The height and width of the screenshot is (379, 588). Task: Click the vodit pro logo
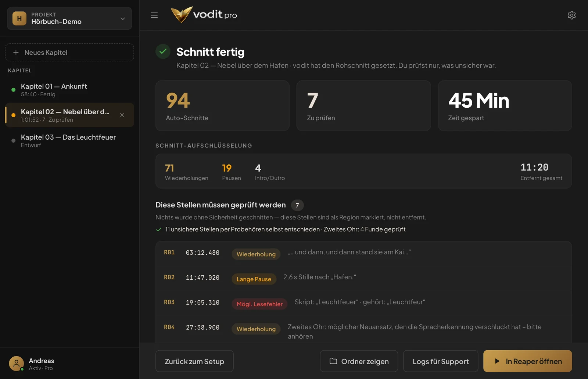tap(204, 15)
